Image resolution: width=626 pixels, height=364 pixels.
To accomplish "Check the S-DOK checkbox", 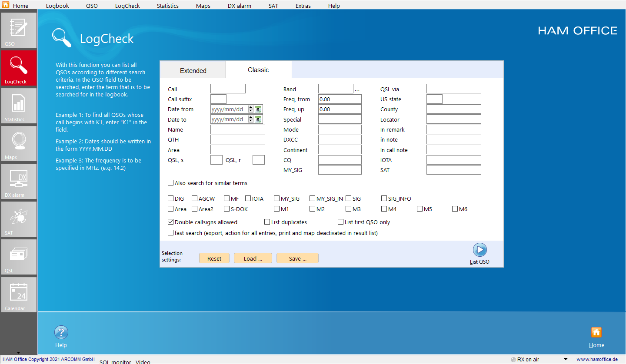I will [227, 209].
